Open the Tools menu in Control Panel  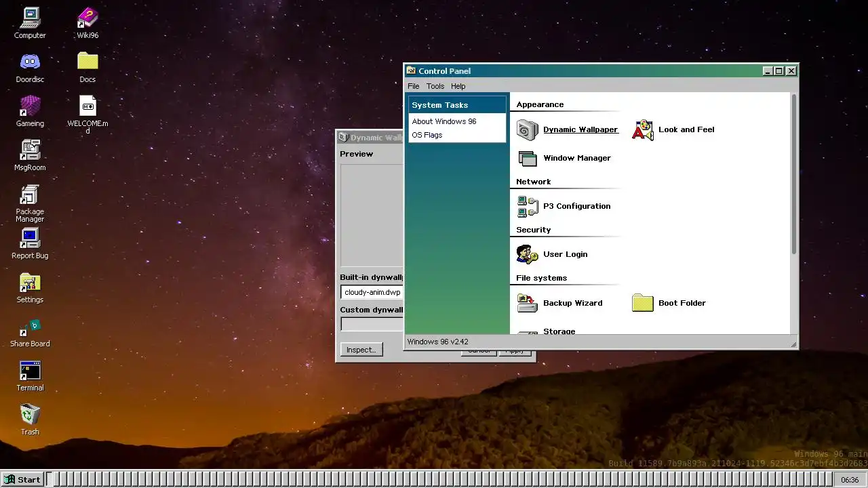coord(435,86)
